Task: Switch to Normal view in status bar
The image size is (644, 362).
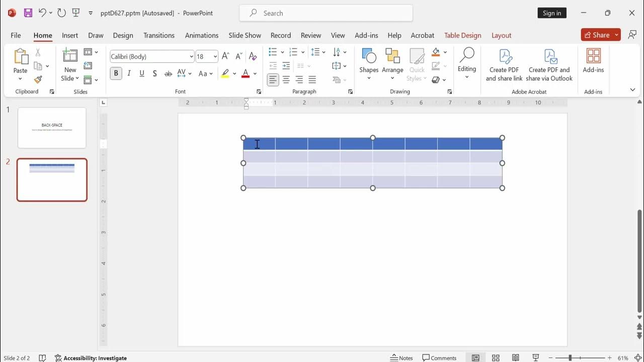Action: click(x=475, y=358)
